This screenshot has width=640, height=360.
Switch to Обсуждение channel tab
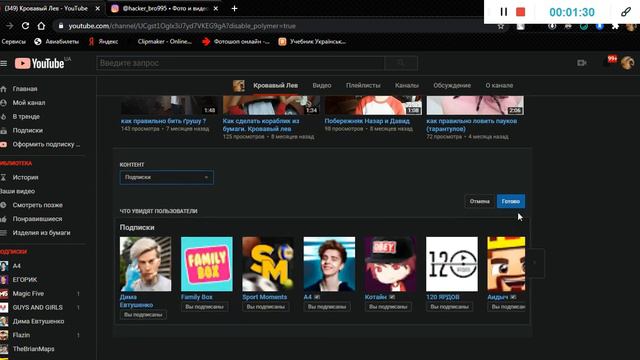(x=452, y=85)
